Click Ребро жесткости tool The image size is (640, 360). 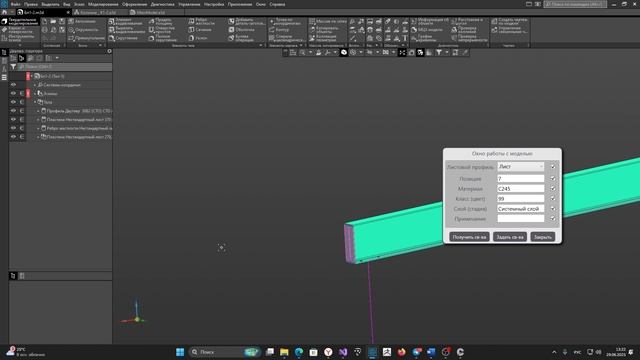[x=202, y=21]
